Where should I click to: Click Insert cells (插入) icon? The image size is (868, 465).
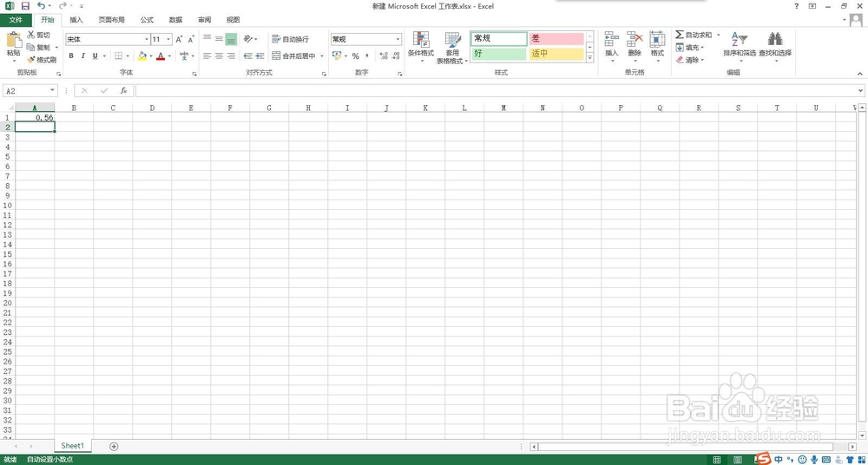click(612, 39)
